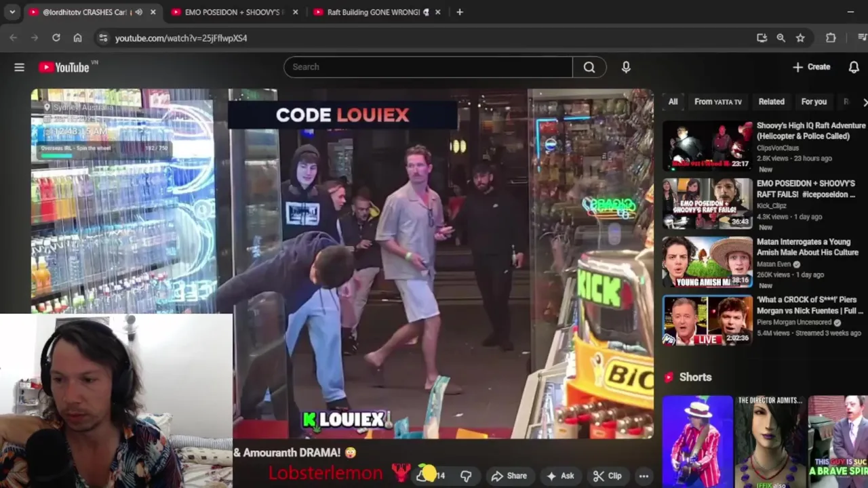
Task: Click the search magnifier button
Action: [x=589, y=67]
